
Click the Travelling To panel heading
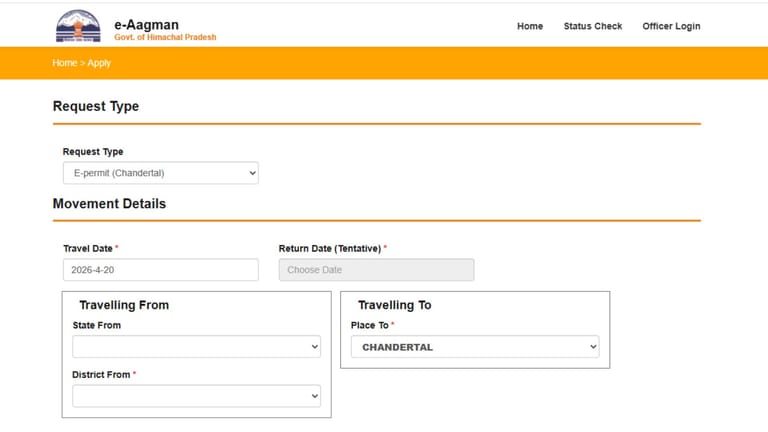tap(395, 305)
